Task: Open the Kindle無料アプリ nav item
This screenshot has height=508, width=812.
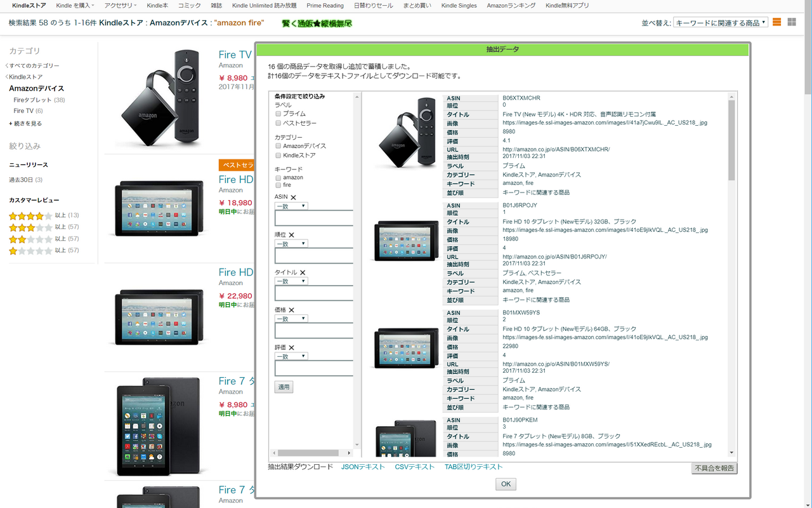Action: [x=567, y=6]
